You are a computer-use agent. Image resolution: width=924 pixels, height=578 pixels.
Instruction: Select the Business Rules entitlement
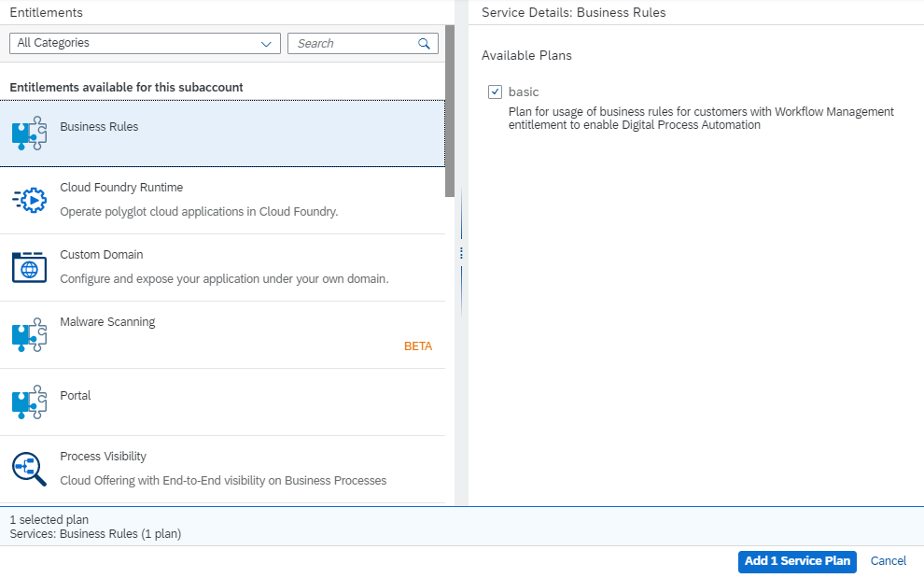click(x=223, y=134)
